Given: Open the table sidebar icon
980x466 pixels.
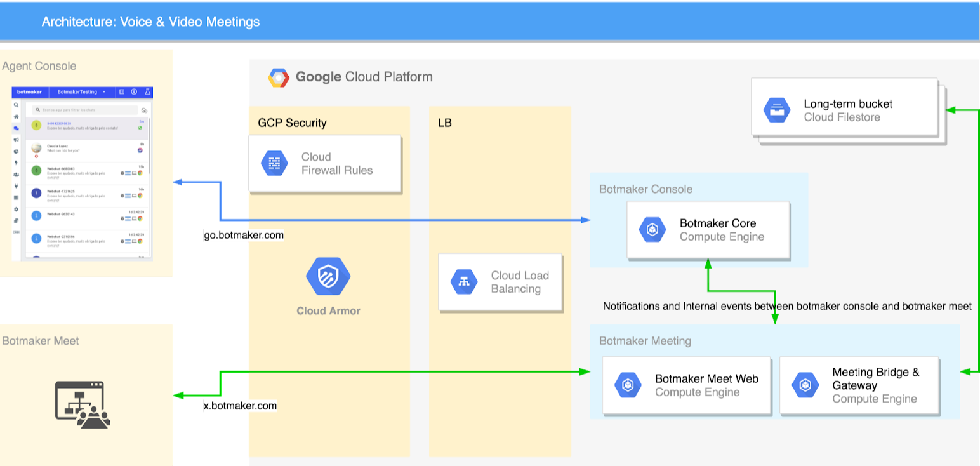Looking at the screenshot, I should pyautogui.click(x=16, y=197).
